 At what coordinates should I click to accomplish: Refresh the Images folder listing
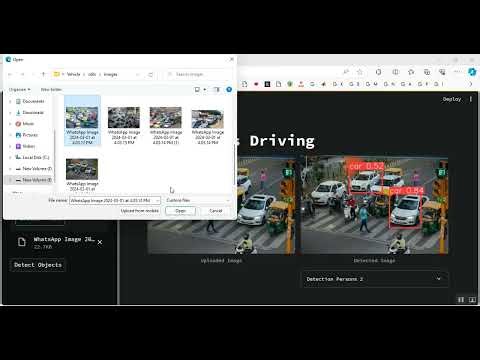tap(150, 74)
